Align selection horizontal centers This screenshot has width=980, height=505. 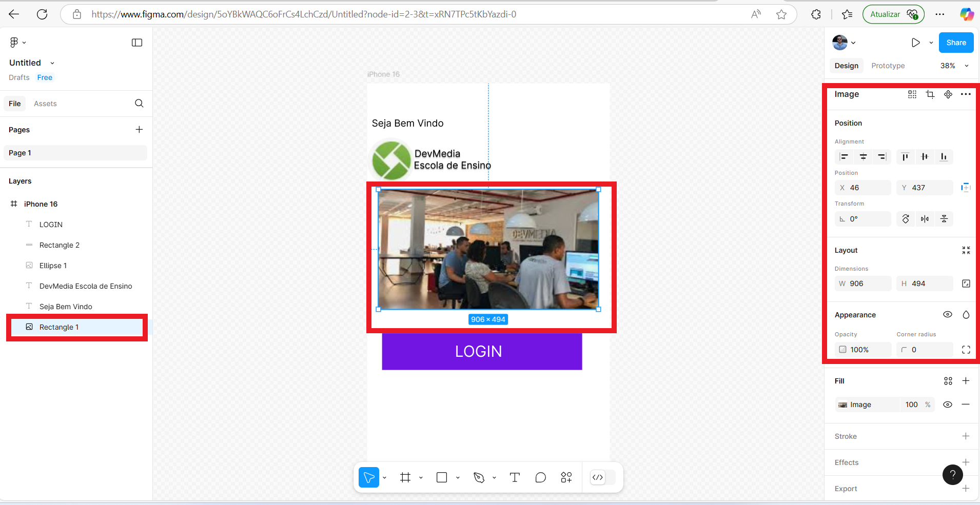(864, 157)
